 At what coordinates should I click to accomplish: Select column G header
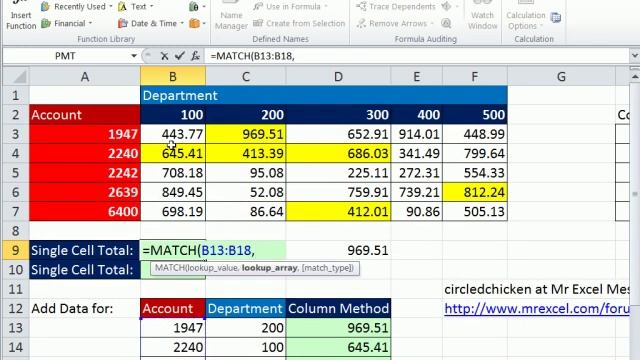(561, 76)
